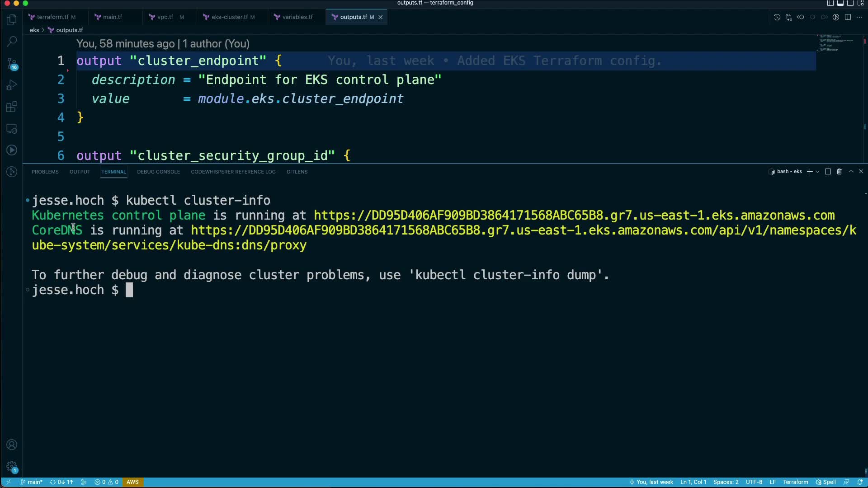Open Remote Explorer in activity bar
This screenshot has width=868, height=488.
(12, 129)
